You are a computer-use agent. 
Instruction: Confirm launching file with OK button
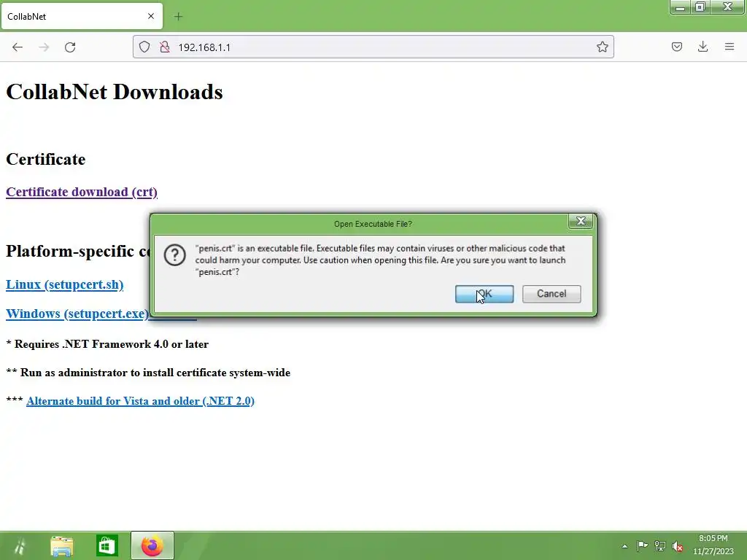point(484,294)
